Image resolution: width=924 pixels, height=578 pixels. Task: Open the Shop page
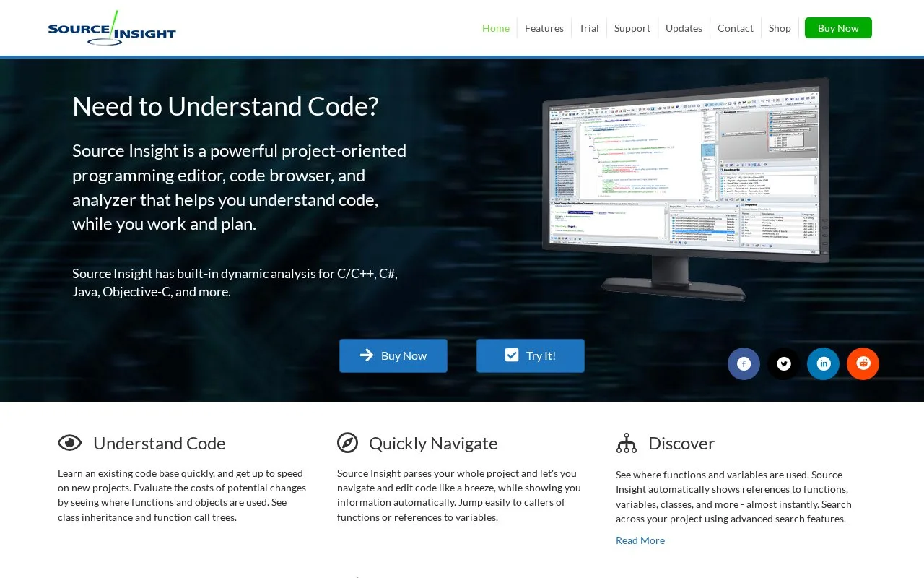[x=780, y=28]
